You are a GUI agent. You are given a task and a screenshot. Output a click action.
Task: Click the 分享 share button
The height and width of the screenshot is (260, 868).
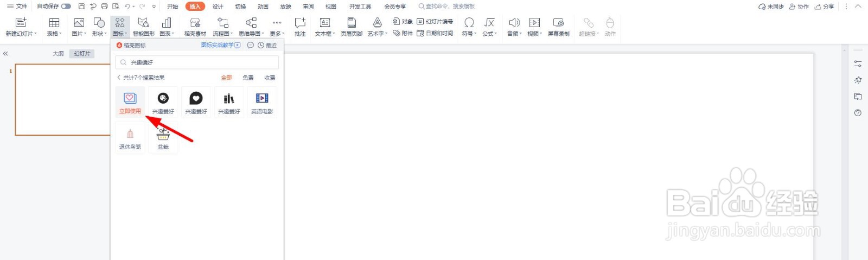click(825, 7)
